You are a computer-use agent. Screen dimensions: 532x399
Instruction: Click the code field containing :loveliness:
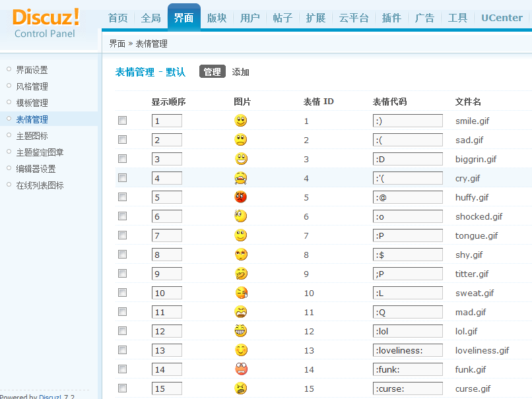pos(408,350)
